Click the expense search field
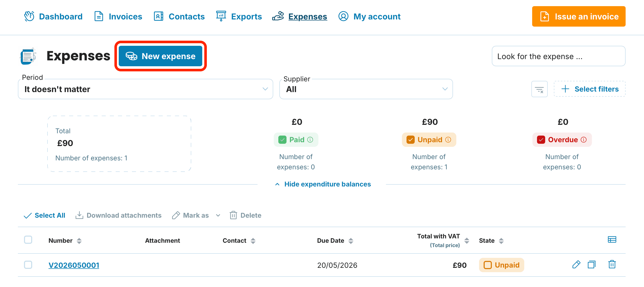644x287 pixels. 558,56
